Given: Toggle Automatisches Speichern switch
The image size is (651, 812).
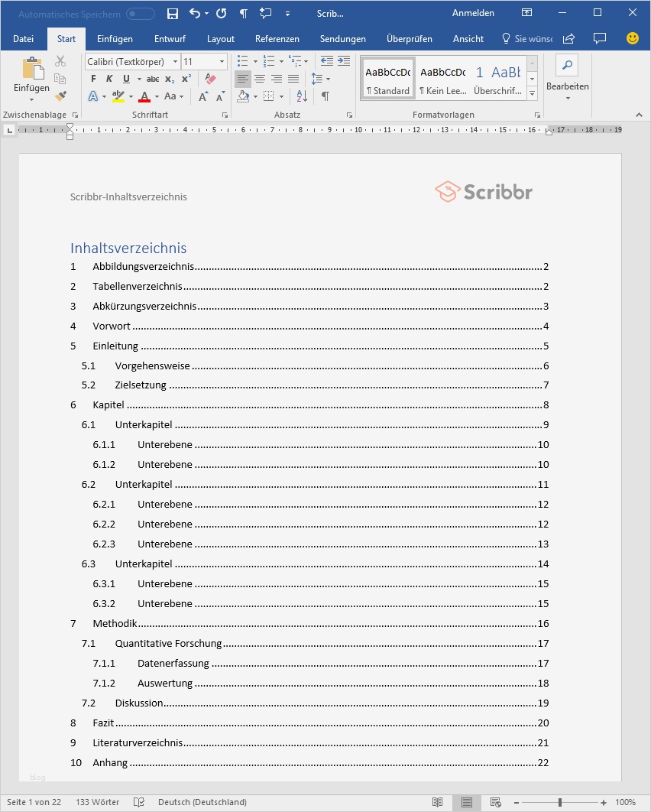Looking at the screenshot, I should tap(141, 14).
